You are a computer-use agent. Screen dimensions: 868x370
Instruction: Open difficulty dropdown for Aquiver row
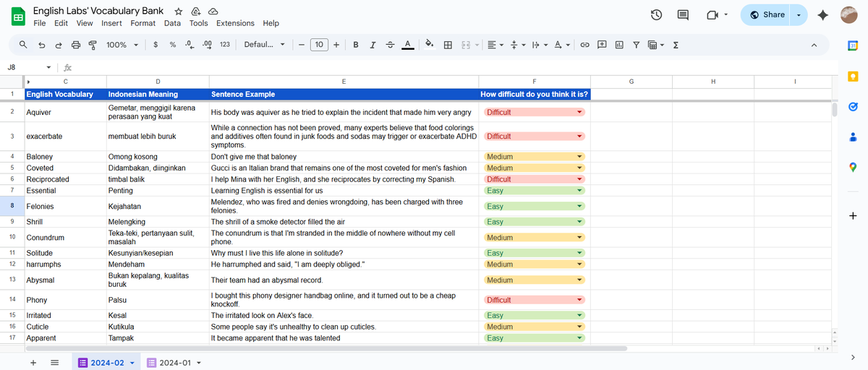[579, 113]
